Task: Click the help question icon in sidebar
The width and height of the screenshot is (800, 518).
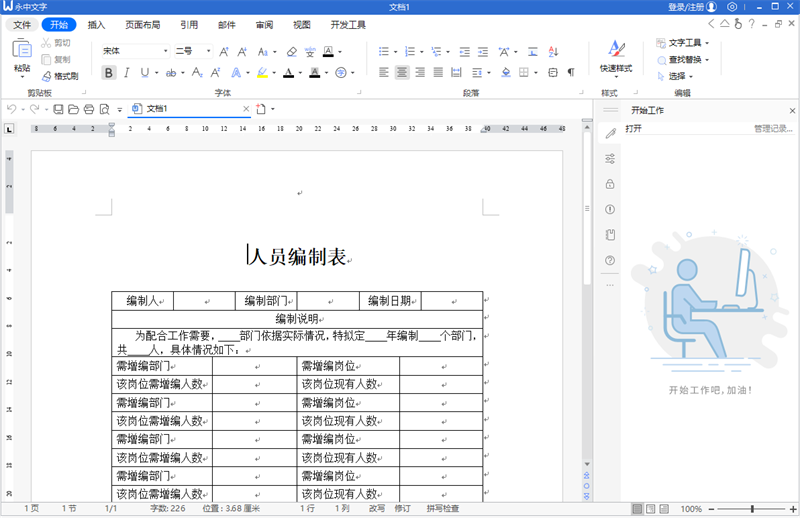Action: [610, 260]
